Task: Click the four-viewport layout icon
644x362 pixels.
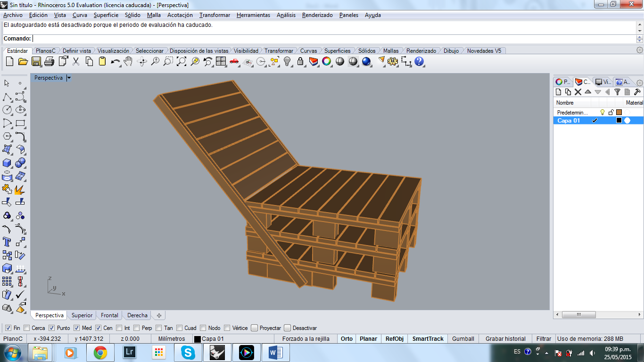Action: point(221,61)
